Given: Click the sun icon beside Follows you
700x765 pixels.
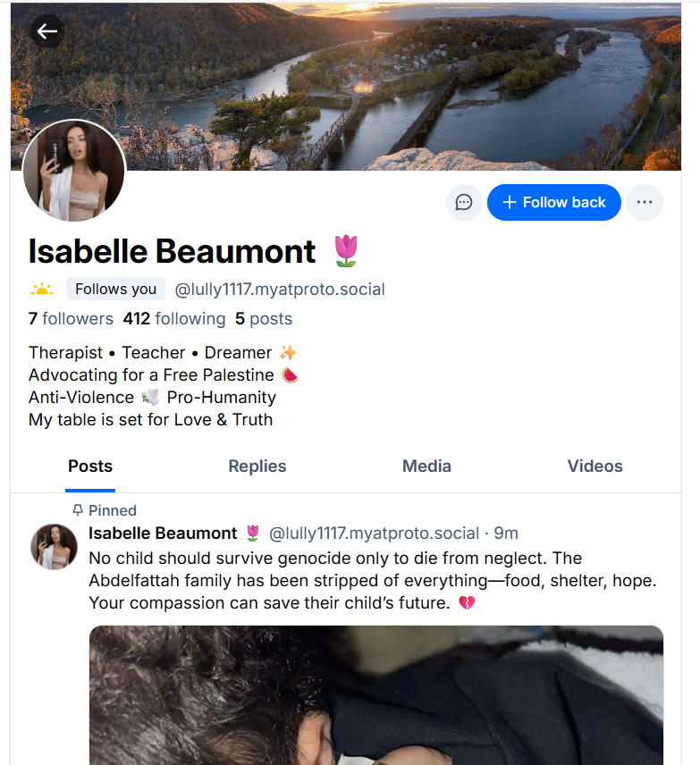Looking at the screenshot, I should point(42,290).
